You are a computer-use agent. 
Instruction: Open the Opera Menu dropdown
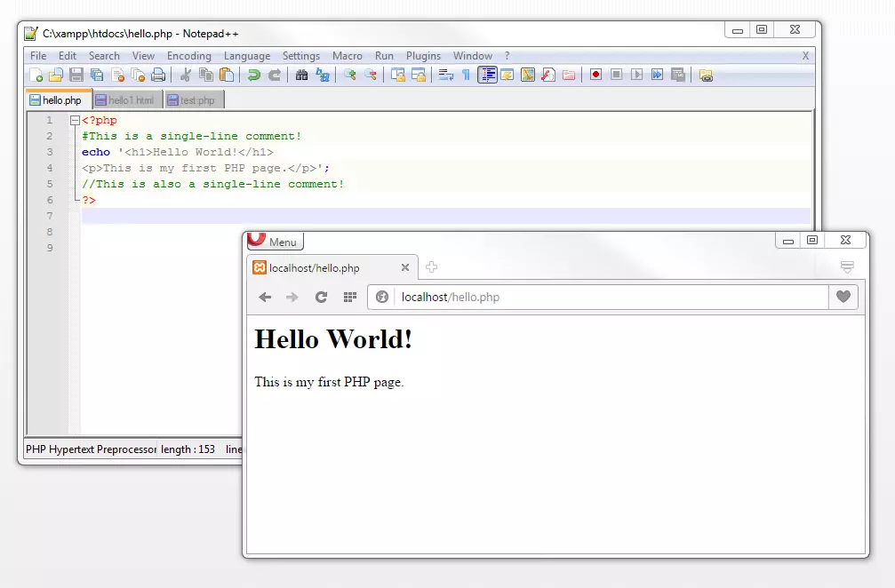pos(275,241)
